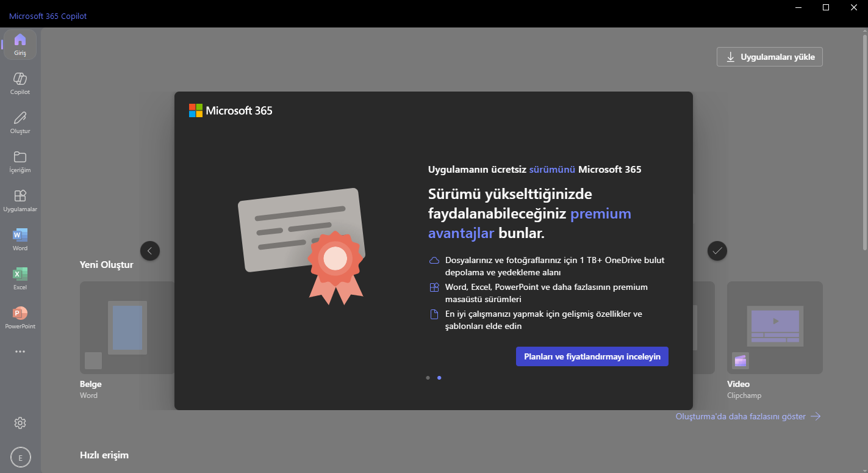Open Copilot from the sidebar
This screenshot has width=868, height=473.
(x=20, y=84)
